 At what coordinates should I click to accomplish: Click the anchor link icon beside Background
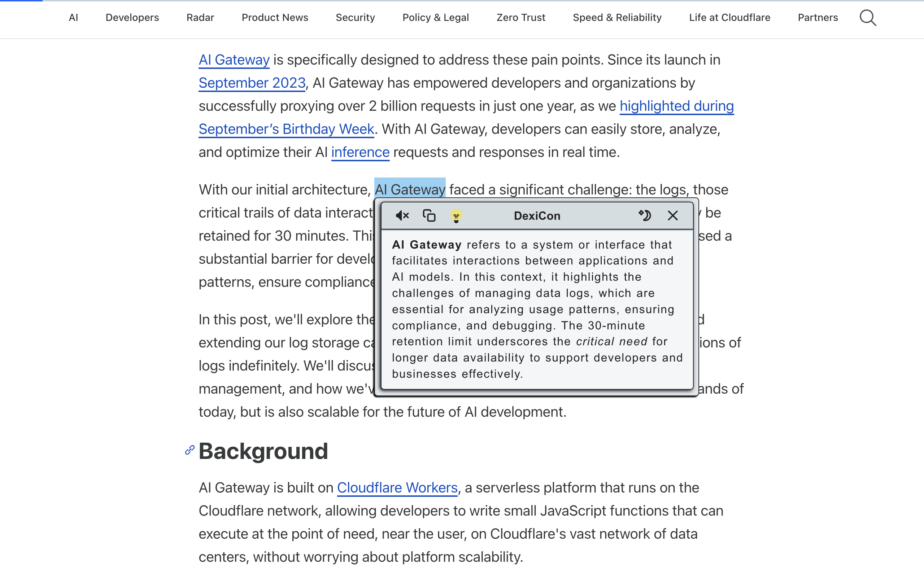[x=190, y=450]
